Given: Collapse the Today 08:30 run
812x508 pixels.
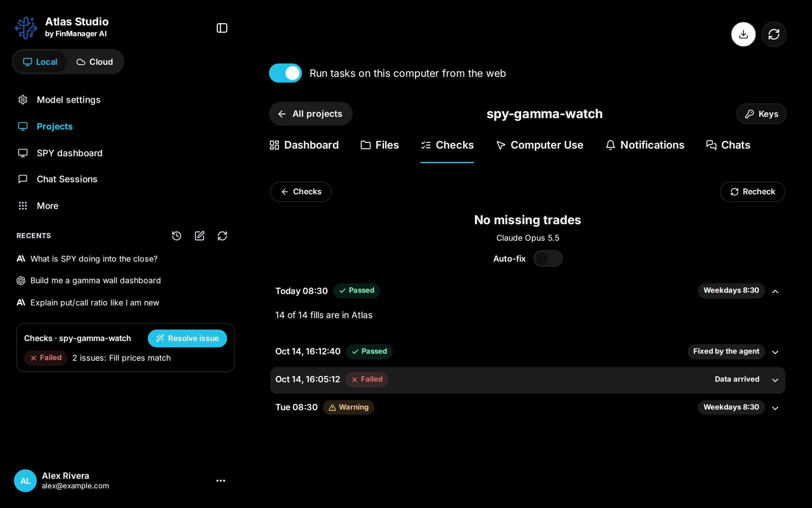Looking at the screenshot, I should tap(775, 291).
